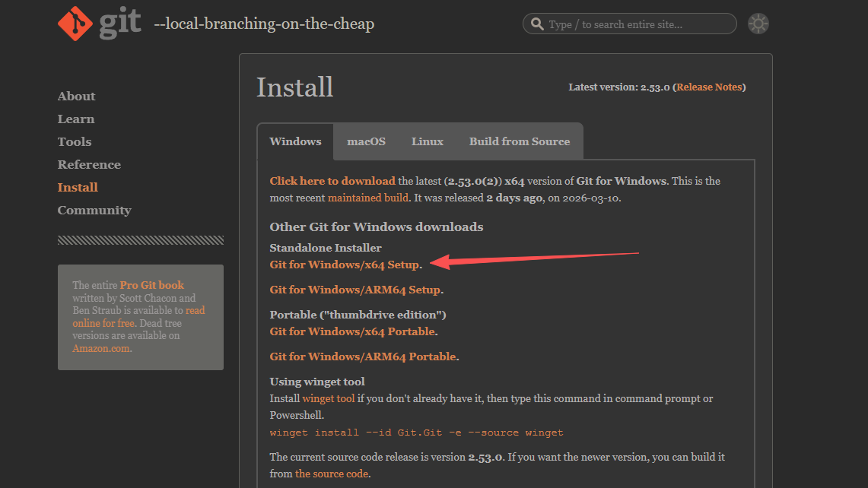Screen dimensions: 868x488
Task: Open the Pro Git book link
Action: tap(151, 285)
